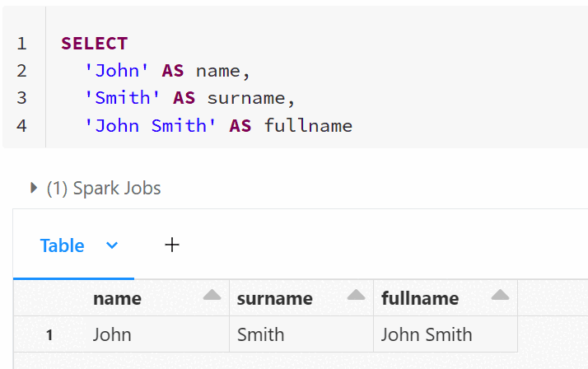The height and width of the screenshot is (369, 588).
Task: Click the Smith cell in surname column
Action: (260, 334)
